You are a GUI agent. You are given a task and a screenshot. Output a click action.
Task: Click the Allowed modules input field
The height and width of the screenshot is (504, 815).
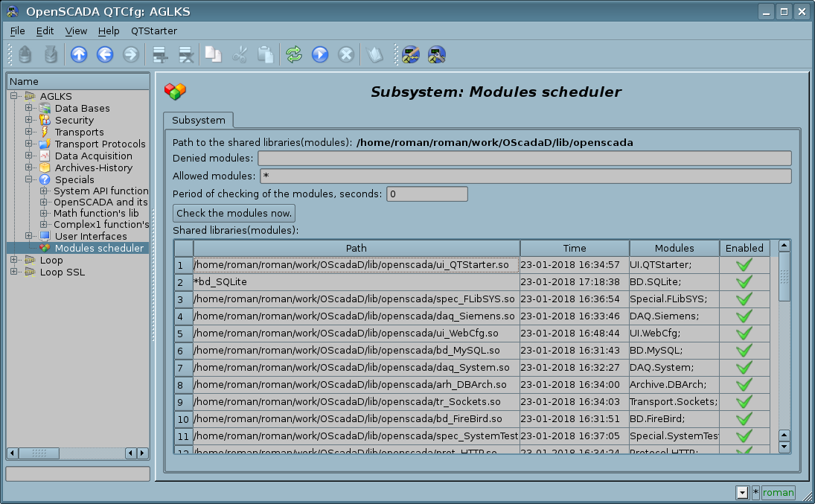click(x=525, y=176)
